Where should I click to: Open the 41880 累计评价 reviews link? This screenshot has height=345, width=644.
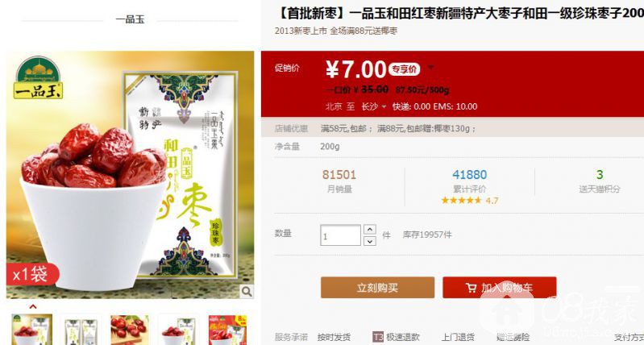(469, 181)
